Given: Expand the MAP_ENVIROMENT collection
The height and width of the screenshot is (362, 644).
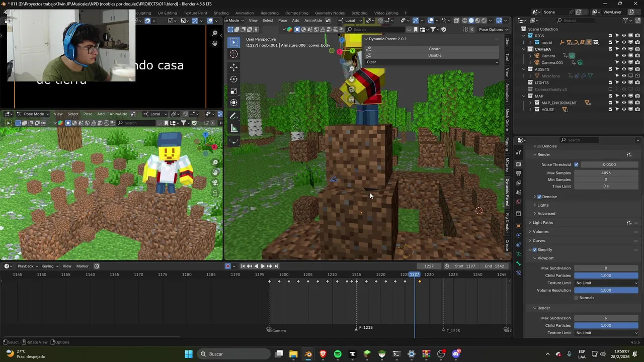Looking at the screenshot, I should pos(530,103).
